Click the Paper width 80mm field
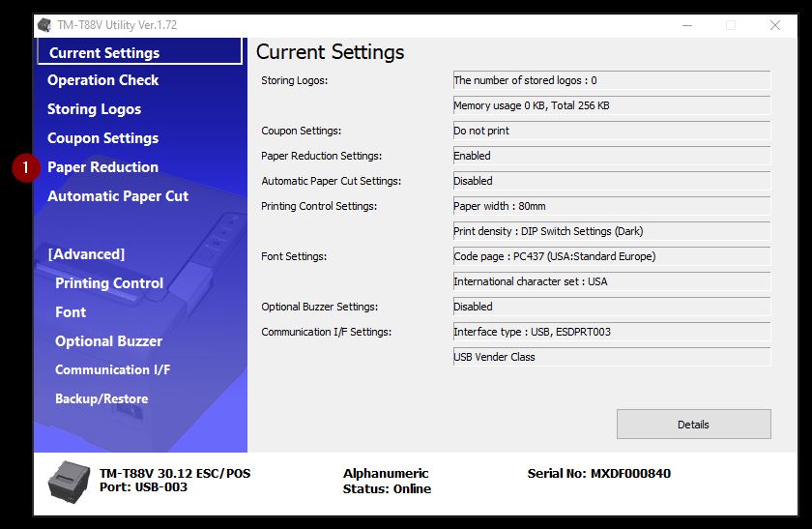This screenshot has height=529, width=812. 612,206
